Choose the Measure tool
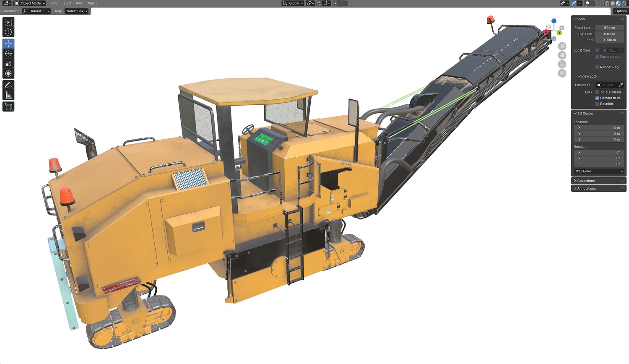 point(8,95)
